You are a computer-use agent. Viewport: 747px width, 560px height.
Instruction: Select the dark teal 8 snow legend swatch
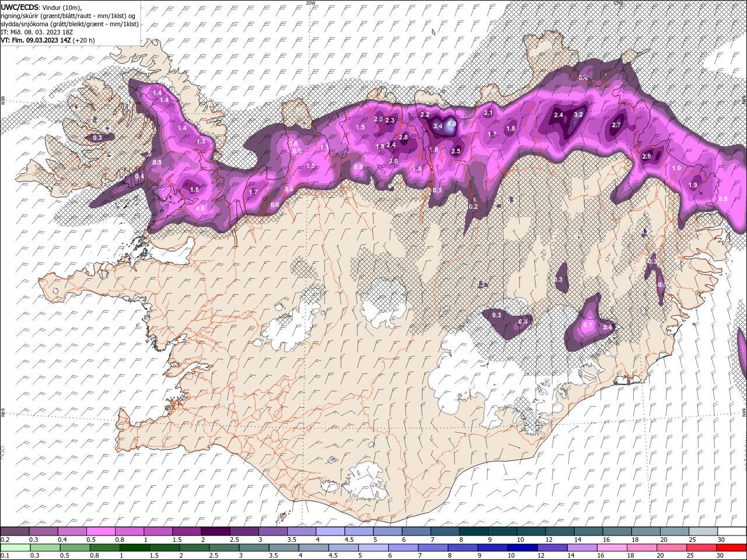(473, 531)
